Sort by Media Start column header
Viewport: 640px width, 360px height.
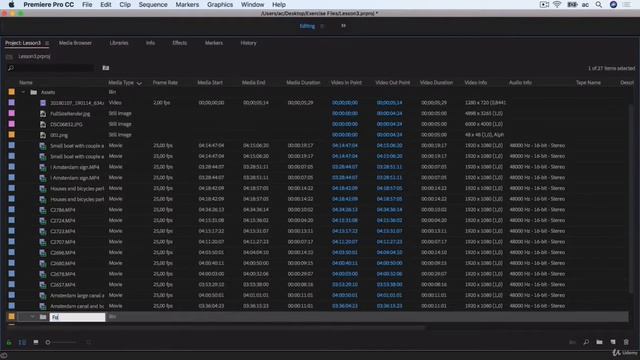[210, 82]
